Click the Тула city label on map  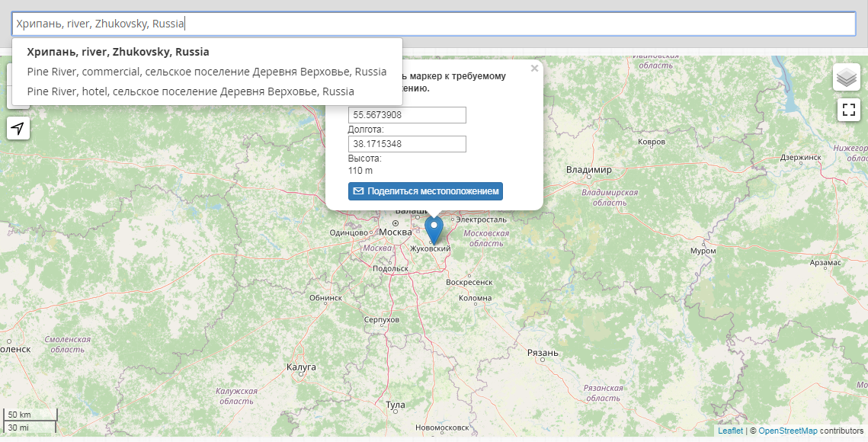click(x=396, y=405)
